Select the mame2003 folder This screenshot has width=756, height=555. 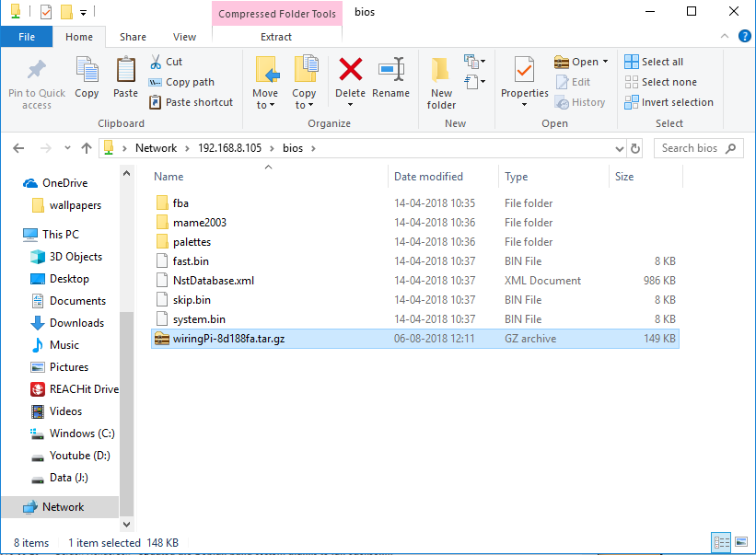coord(414,223)
